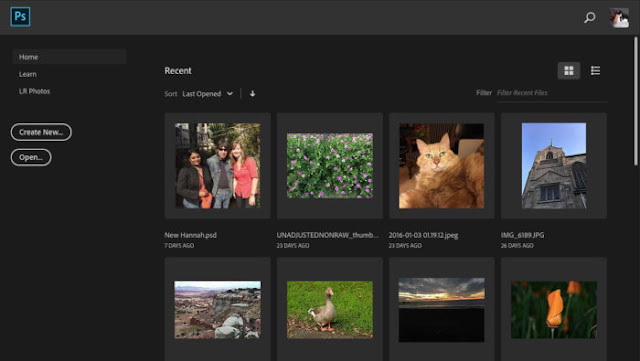Viewport: 640px width, 361px height.
Task: Open the user profile avatar
Action: coord(619,18)
